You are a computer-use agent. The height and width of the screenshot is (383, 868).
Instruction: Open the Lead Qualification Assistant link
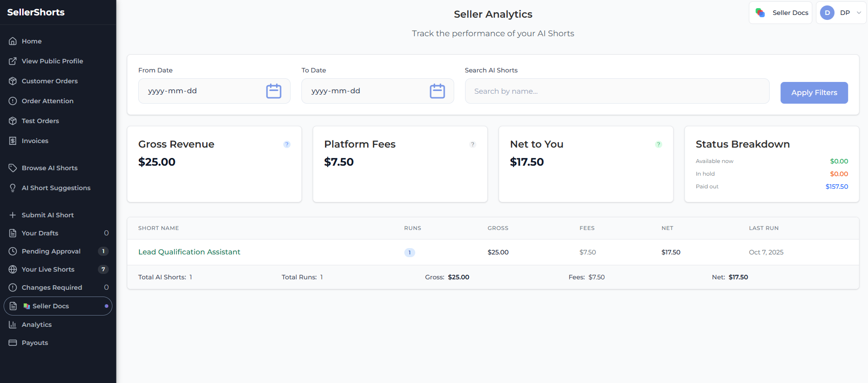pos(189,252)
